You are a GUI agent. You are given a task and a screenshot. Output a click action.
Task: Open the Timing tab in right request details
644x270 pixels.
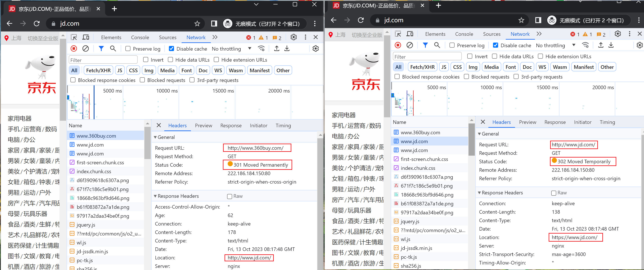(x=607, y=122)
